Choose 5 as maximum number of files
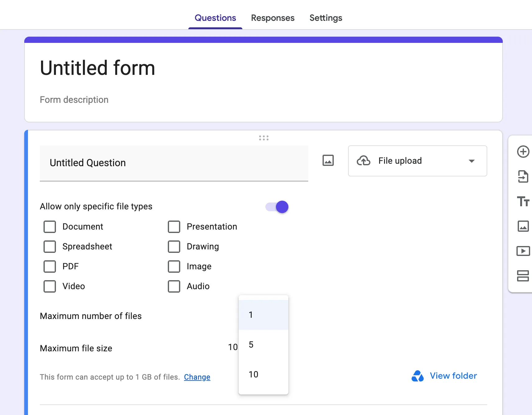Screen dimensions: 532x415 264,345
